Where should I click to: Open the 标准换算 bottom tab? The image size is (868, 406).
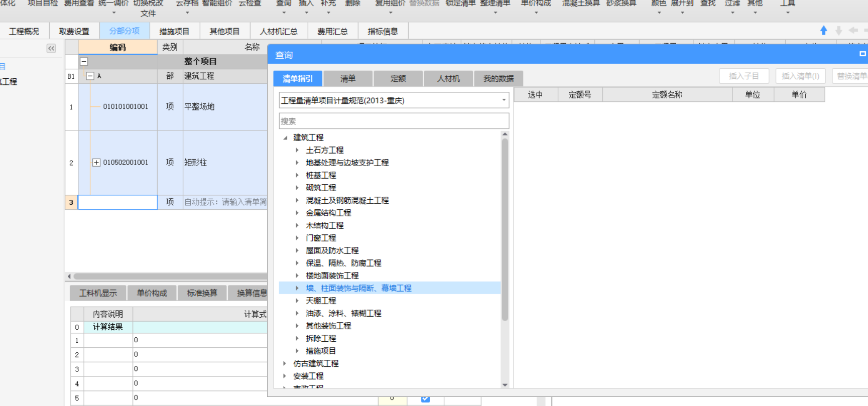202,293
